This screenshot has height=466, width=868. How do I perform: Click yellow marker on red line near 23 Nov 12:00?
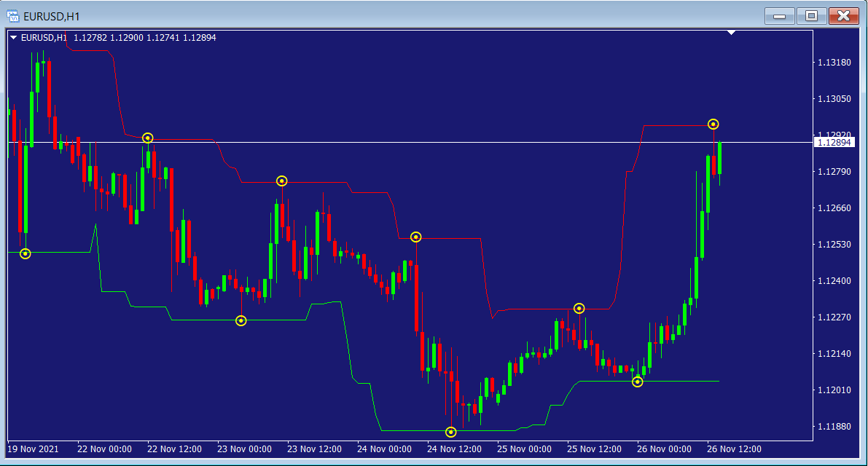282,181
